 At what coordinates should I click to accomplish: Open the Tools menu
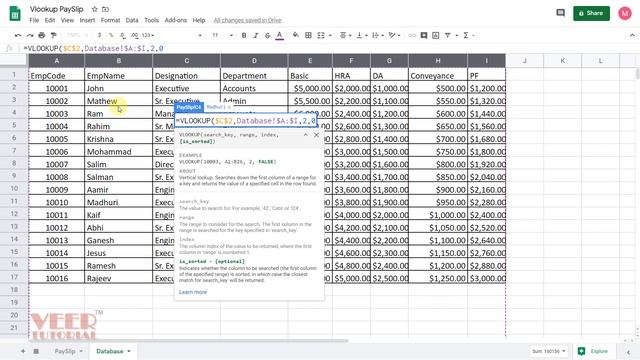pos(151,20)
